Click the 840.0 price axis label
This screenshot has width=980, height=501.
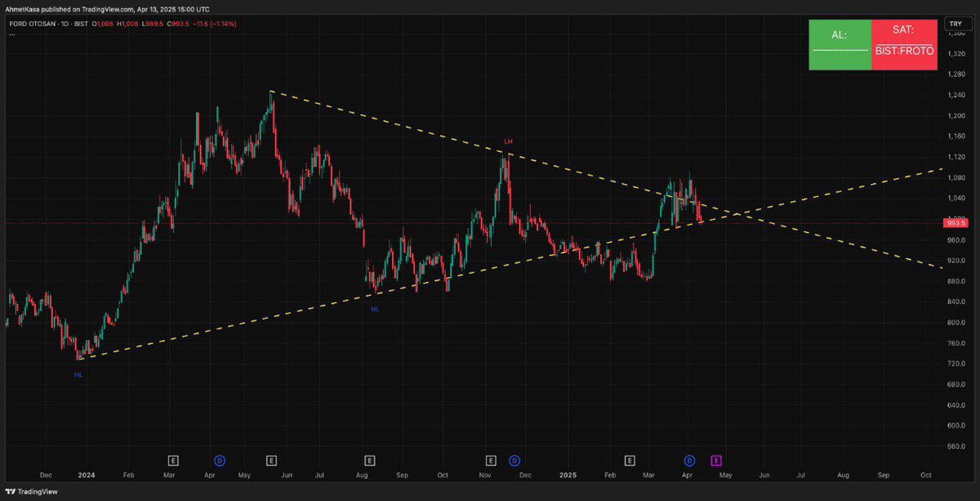[955, 302]
